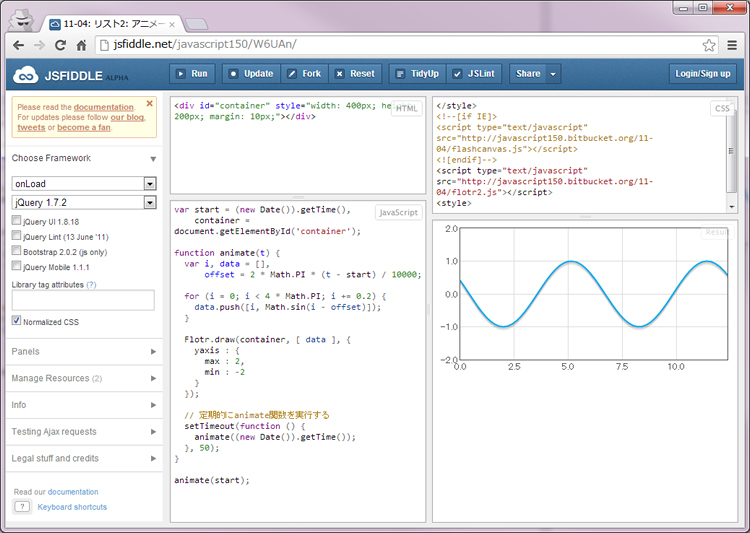
Task: Follow the our blog link
Action: point(127,117)
